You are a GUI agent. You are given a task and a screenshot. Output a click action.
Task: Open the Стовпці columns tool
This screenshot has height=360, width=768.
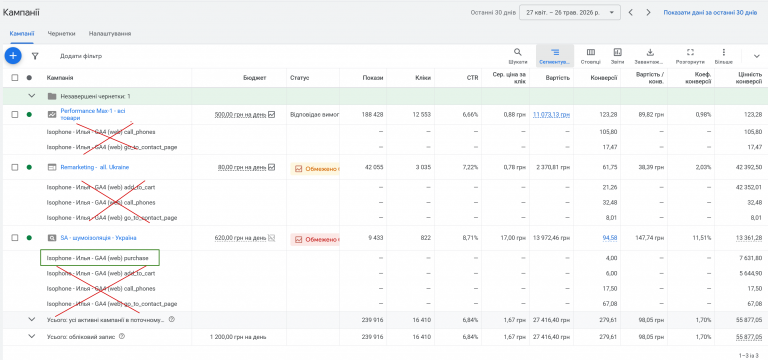pyautogui.click(x=591, y=56)
